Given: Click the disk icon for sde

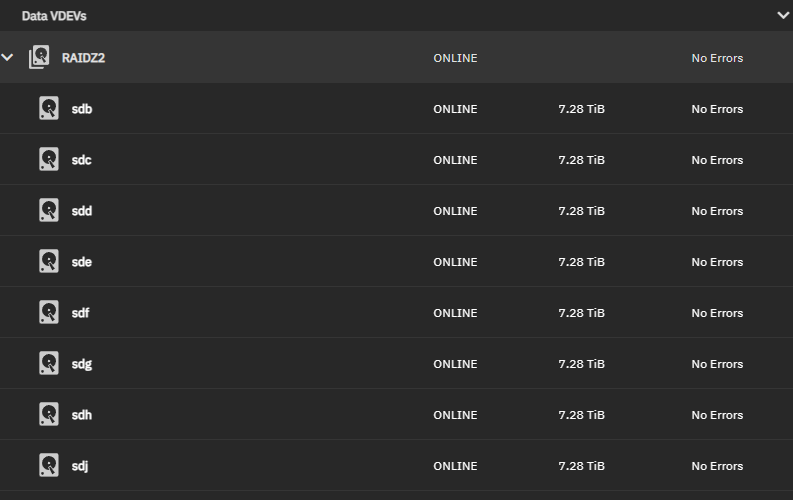Looking at the screenshot, I should 49,261.
